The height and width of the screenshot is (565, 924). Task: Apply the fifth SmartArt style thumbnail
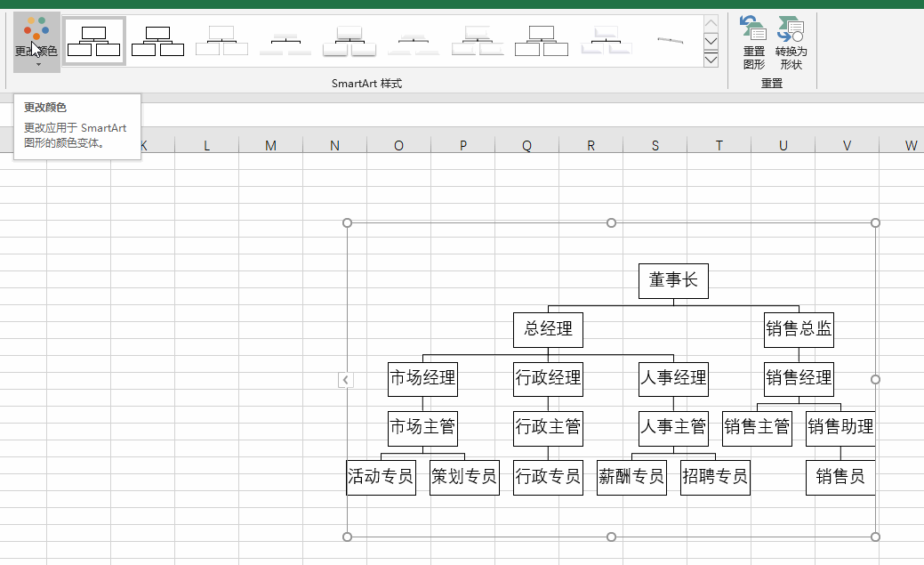349,40
